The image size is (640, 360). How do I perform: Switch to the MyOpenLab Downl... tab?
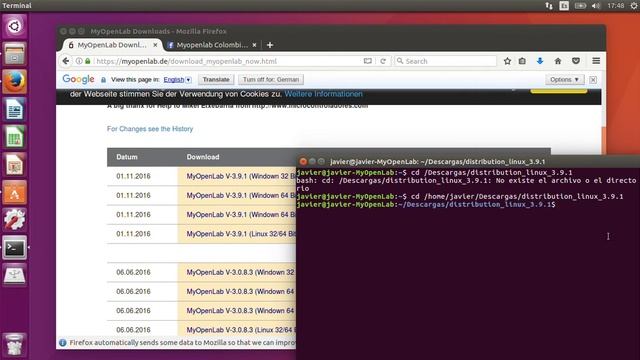click(111, 45)
